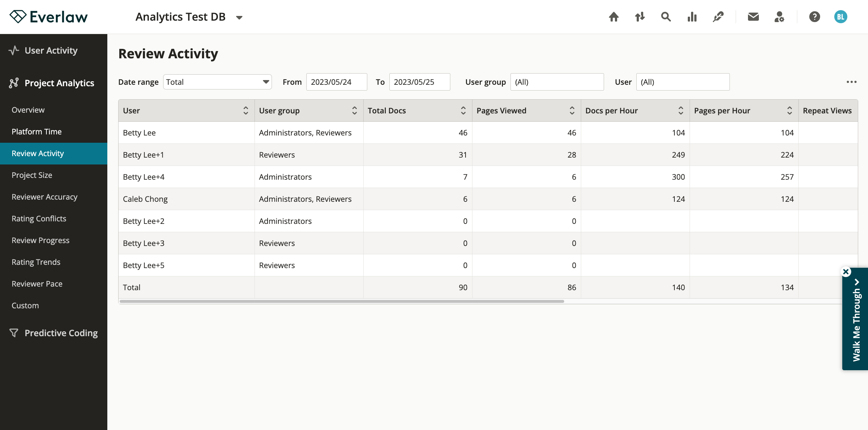Open the User group (All) filter
Screen dimensions: 868x430
click(x=557, y=82)
